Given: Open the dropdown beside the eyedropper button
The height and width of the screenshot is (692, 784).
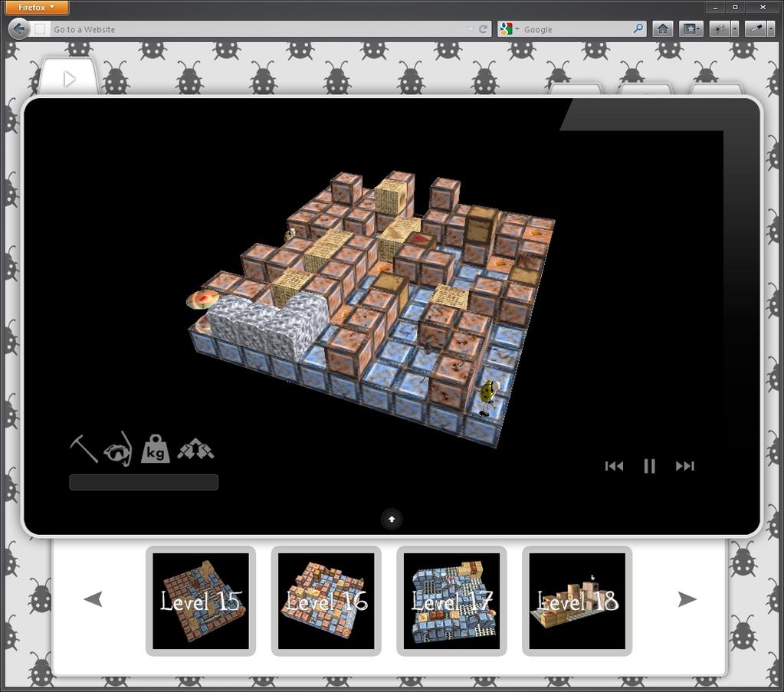Looking at the screenshot, I should point(770,29).
